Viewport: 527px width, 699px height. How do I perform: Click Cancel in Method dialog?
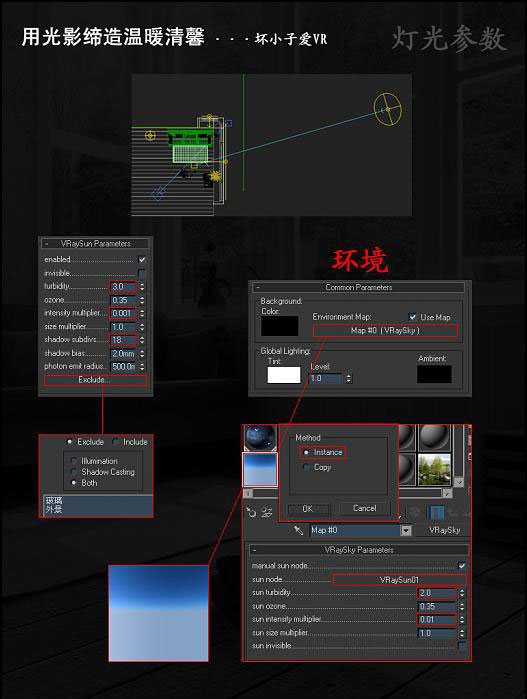[365, 508]
